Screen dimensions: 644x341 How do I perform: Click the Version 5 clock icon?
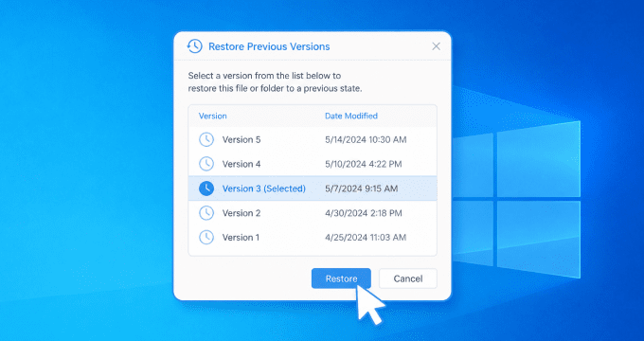206,139
